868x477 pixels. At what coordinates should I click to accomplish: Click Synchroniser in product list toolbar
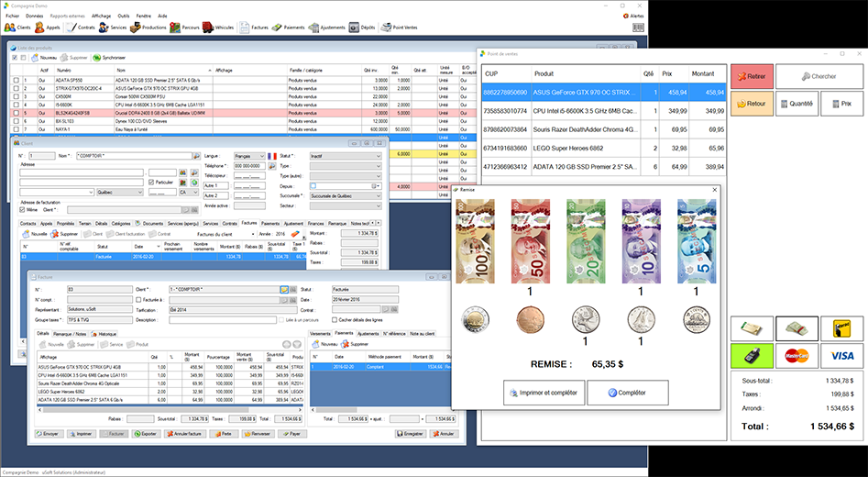pos(109,58)
